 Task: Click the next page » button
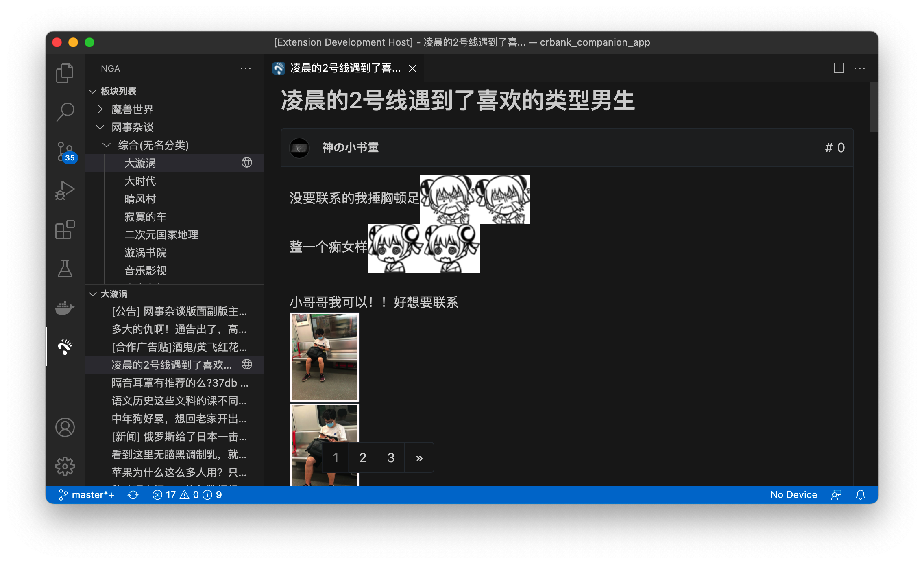coord(419,458)
